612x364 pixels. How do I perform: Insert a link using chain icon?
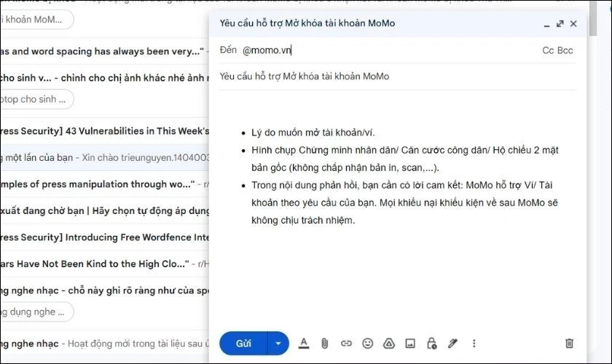(x=346, y=344)
